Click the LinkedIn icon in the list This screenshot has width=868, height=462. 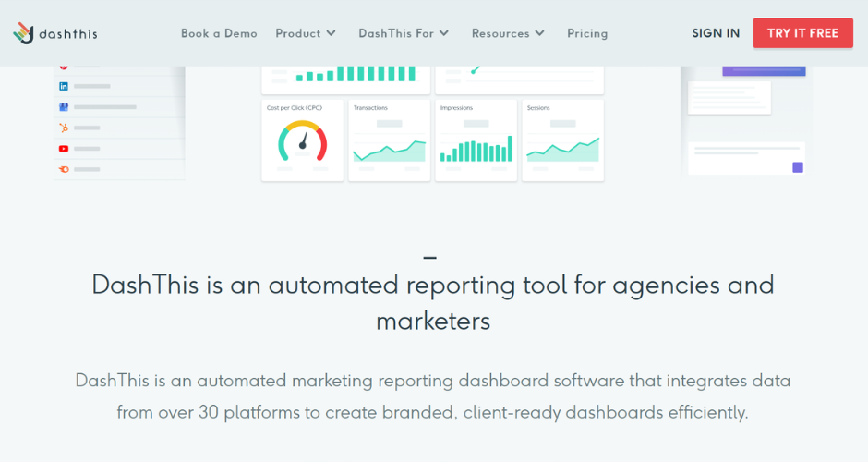point(64,86)
